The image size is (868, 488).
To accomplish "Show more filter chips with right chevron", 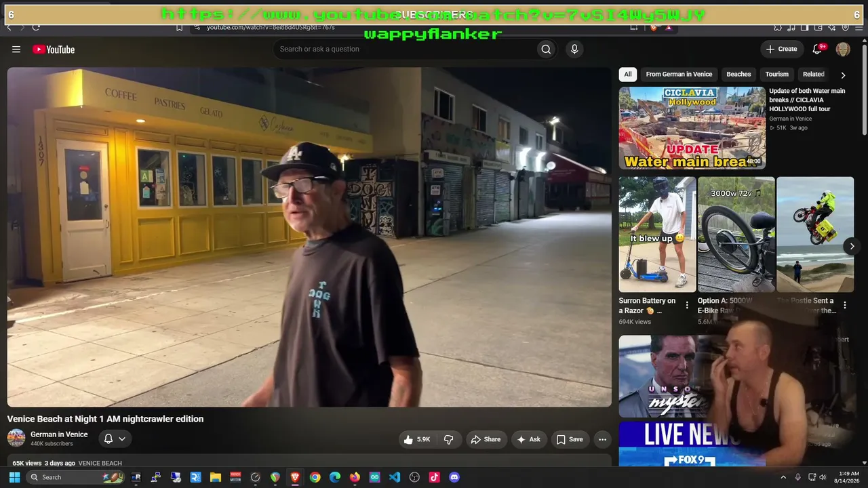I will pyautogui.click(x=843, y=75).
